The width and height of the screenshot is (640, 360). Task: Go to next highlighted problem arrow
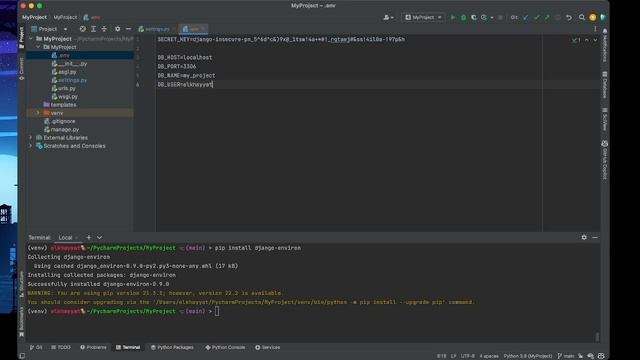click(595, 40)
